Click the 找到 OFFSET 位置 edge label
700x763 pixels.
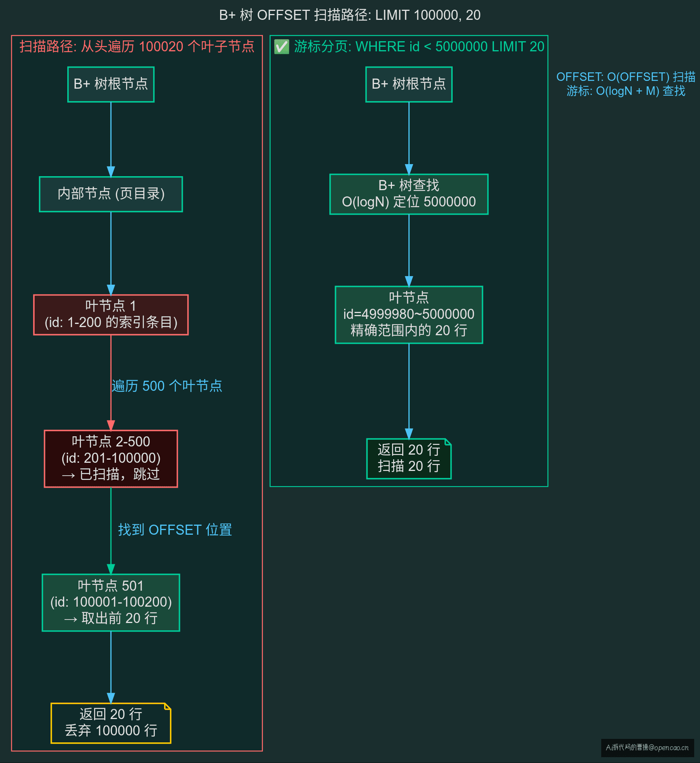pos(175,530)
